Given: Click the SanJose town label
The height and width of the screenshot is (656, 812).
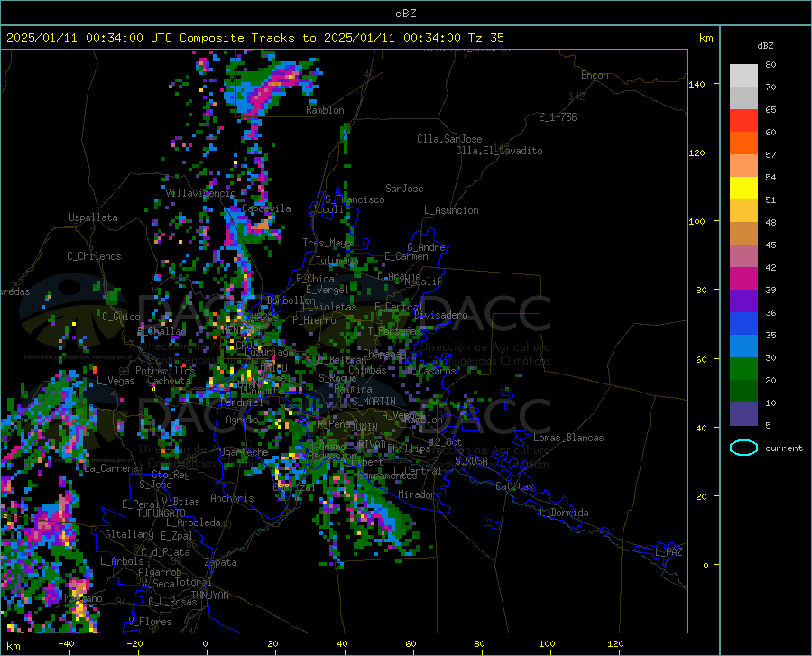Looking at the screenshot, I should [404, 189].
